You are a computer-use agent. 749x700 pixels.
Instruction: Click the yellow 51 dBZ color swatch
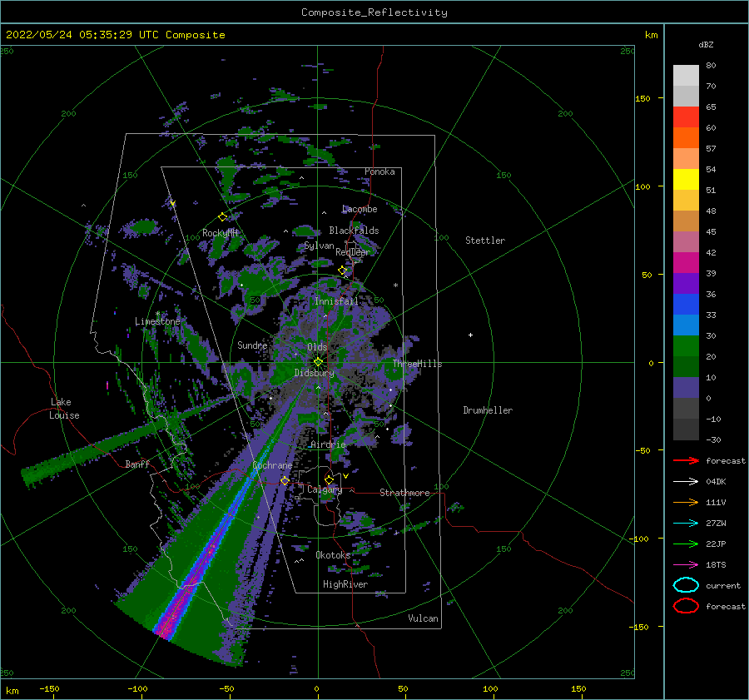[686, 179]
